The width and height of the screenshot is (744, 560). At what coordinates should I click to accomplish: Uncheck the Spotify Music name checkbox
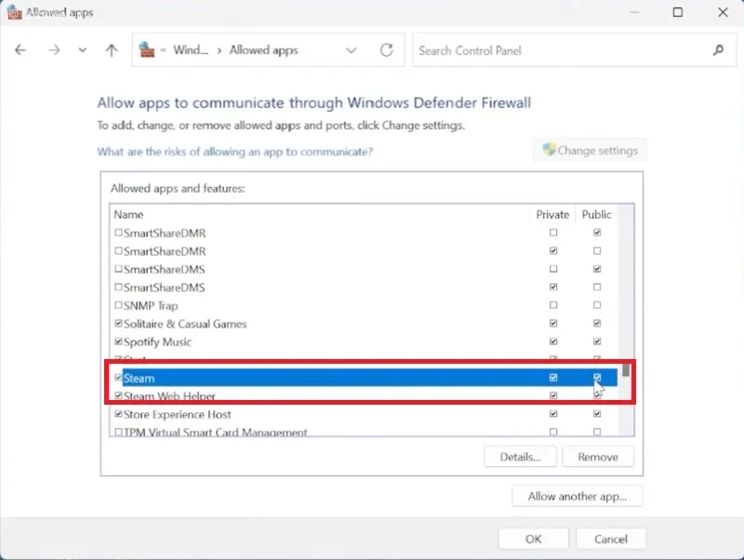pyautogui.click(x=119, y=341)
